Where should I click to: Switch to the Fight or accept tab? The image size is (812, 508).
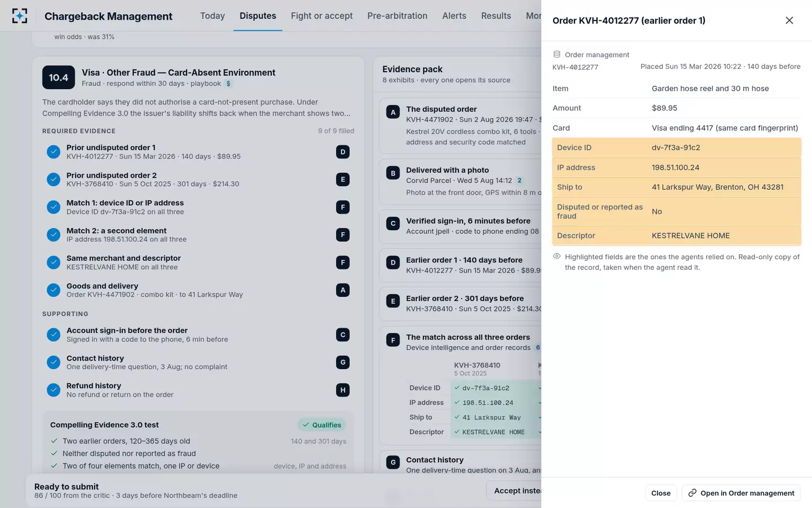pyautogui.click(x=322, y=16)
